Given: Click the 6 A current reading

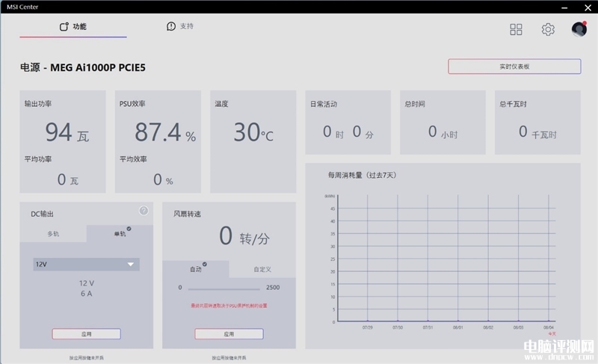Looking at the screenshot, I should pyautogui.click(x=86, y=294).
